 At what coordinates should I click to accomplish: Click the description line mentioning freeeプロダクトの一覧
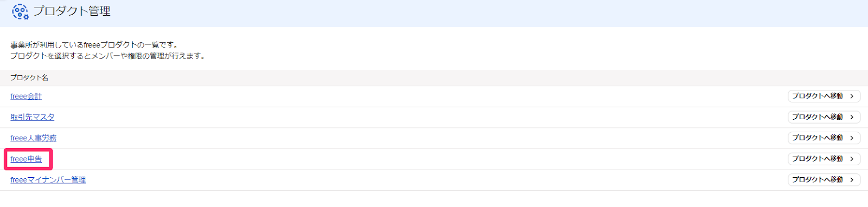coord(95,45)
